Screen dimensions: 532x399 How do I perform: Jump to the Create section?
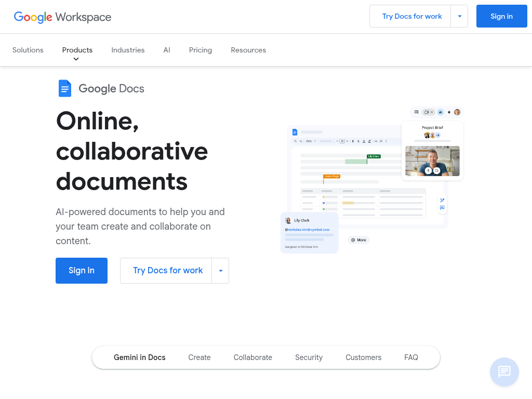pos(199,357)
